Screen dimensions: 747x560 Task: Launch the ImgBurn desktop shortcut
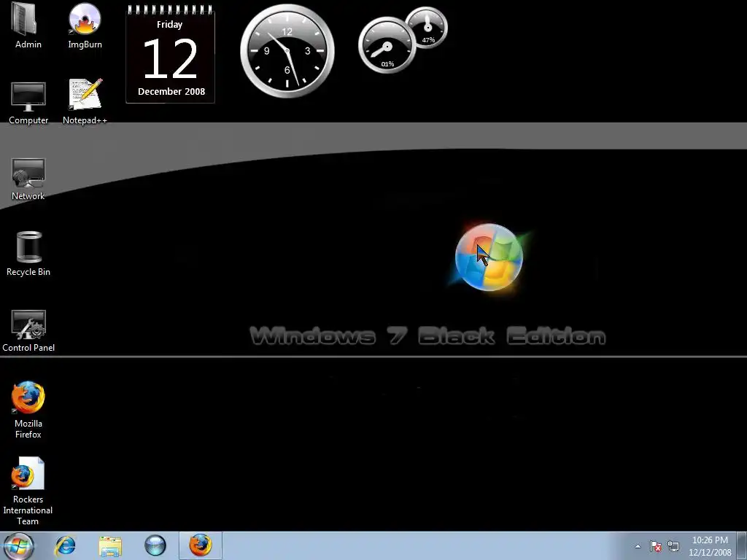[x=85, y=26]
